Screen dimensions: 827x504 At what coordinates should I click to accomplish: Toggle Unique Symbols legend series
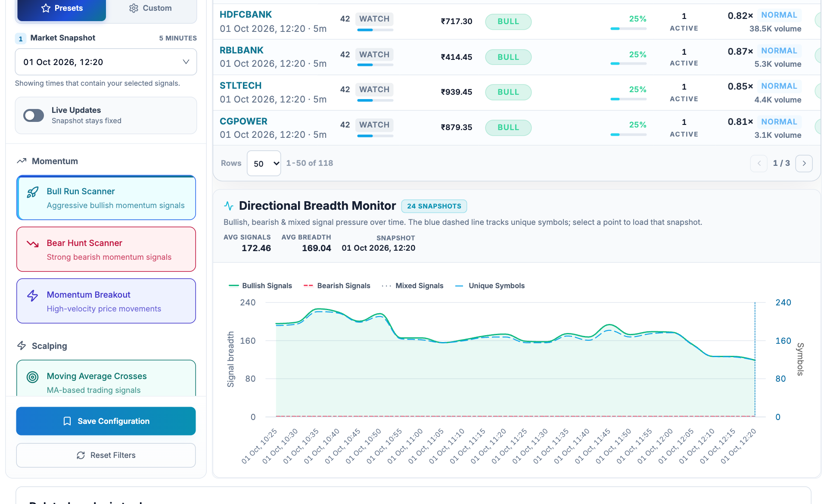(490, 286)
